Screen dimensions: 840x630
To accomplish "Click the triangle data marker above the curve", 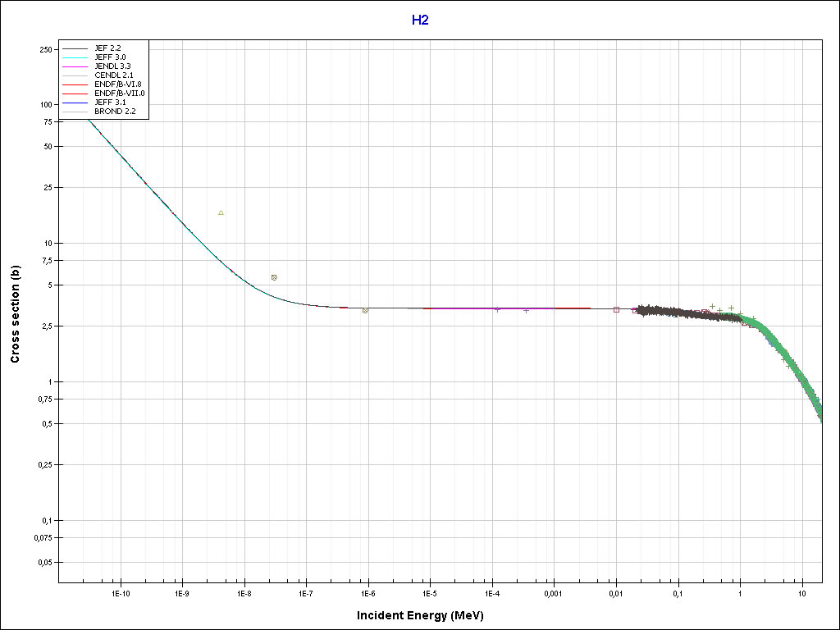I will coord(221,212).
